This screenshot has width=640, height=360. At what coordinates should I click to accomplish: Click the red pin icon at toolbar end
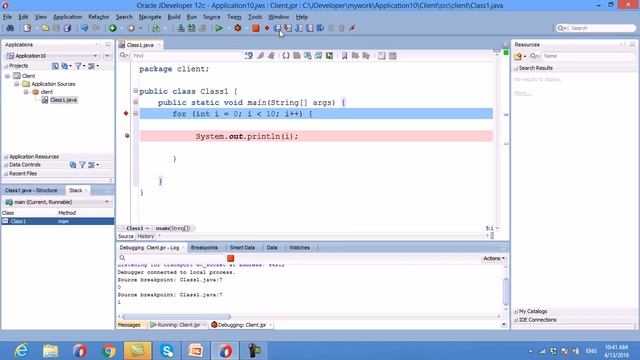tap(352, 28)
